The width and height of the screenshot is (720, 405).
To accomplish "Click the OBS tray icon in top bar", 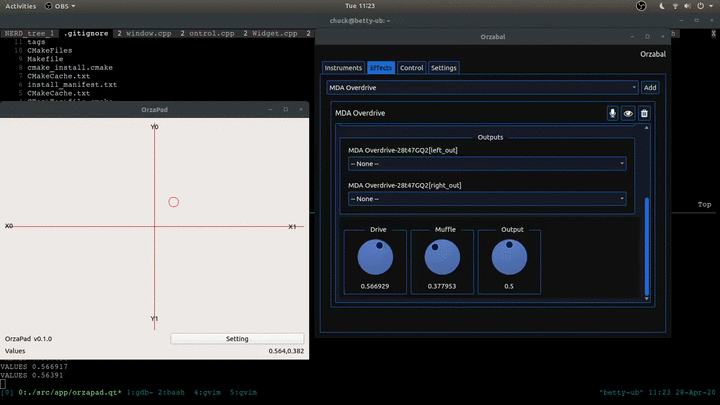I will (641, 6).
